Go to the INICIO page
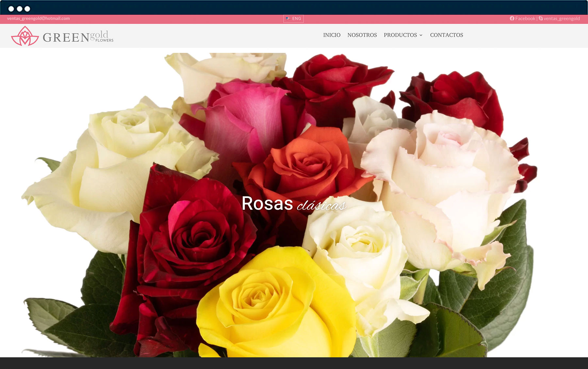The height and width of the screenshot is (369, 588). (x=332, y=35)
